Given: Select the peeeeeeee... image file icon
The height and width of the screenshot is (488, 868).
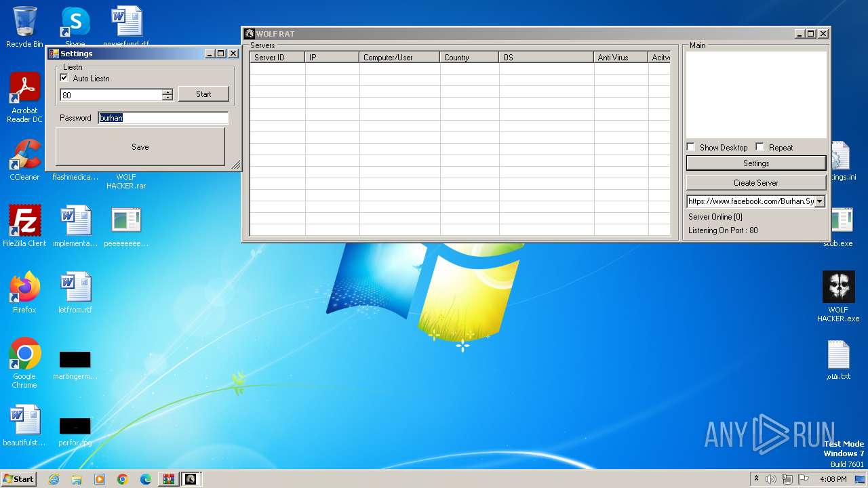Looking at the screenshot, I should 126,226.
